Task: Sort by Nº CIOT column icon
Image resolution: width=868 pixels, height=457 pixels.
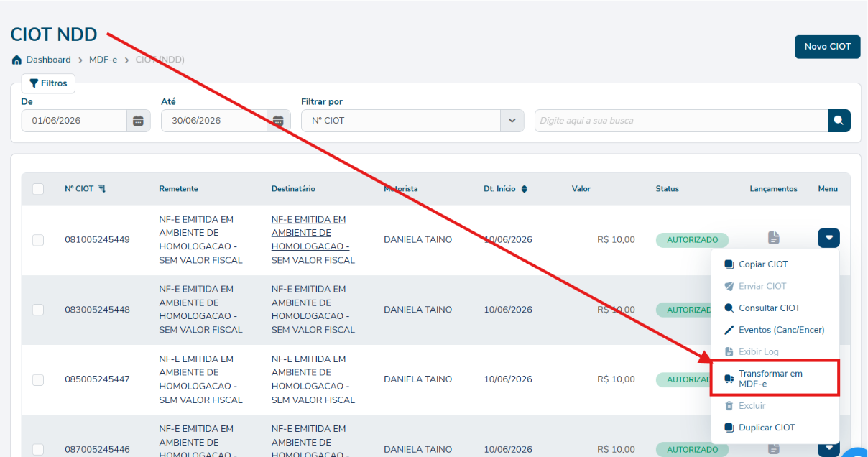Action: [x=101, y=189]
